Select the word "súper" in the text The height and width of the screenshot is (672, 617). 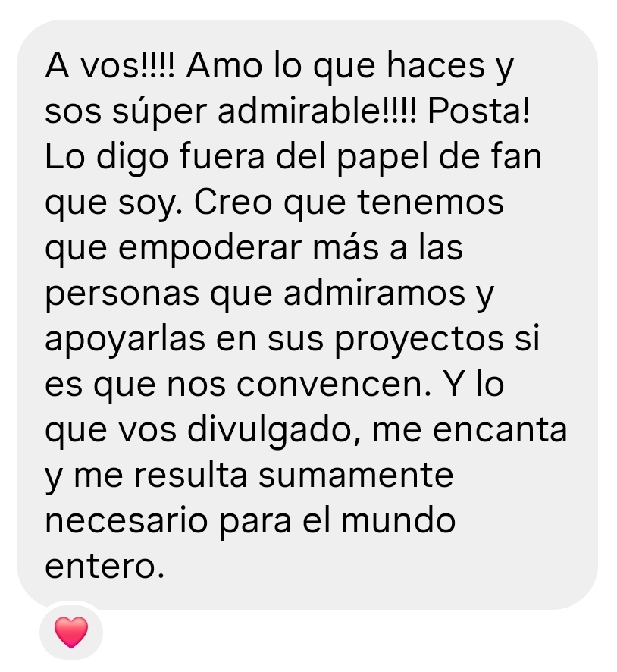pos(160,112)
